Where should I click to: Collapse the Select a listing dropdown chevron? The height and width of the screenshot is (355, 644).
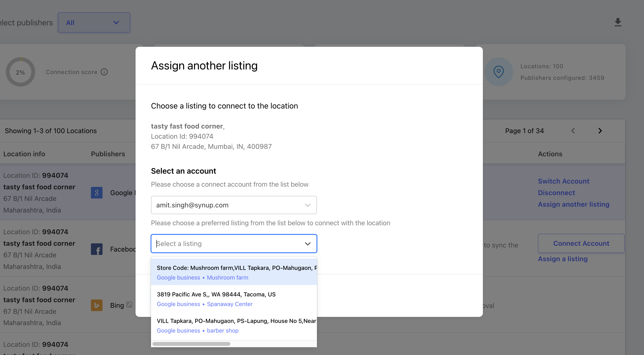(308, 244)
